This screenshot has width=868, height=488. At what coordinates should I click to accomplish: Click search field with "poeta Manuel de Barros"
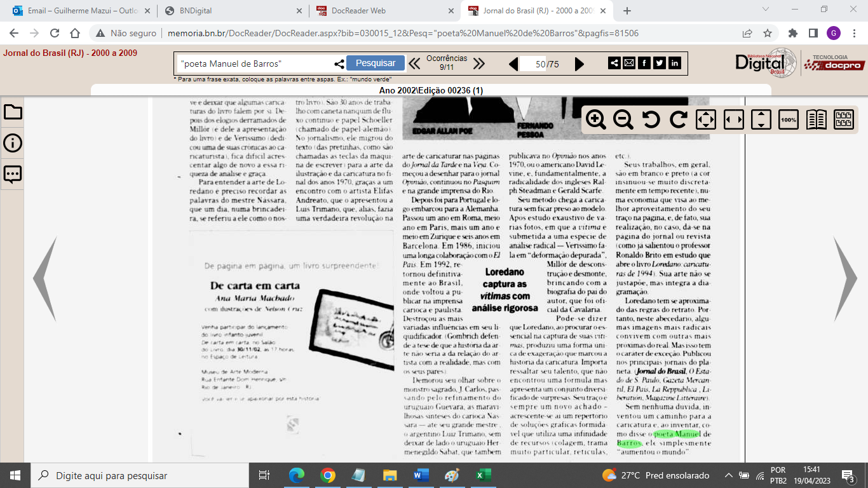tap(254, 64)
